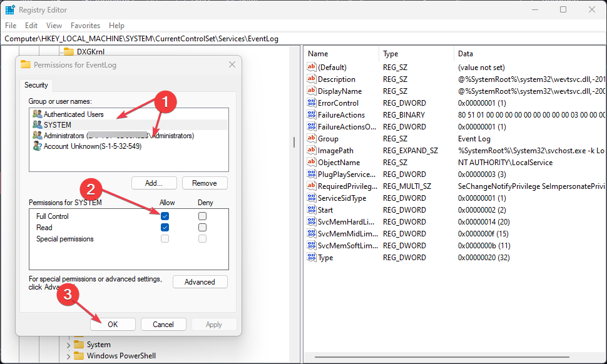Screen dimensions: 607x364
Task: Click the Administrators group icon
Action: click(37, 135)
